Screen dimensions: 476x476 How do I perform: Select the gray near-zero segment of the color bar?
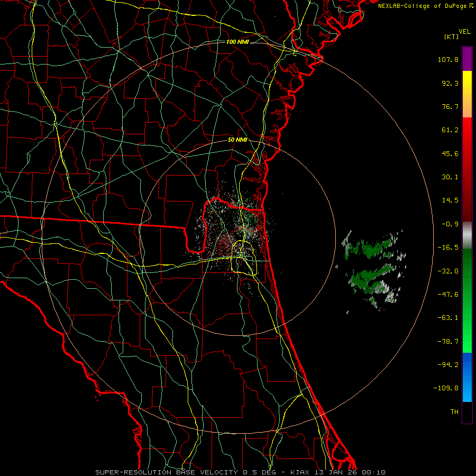(x=467, y=235)
